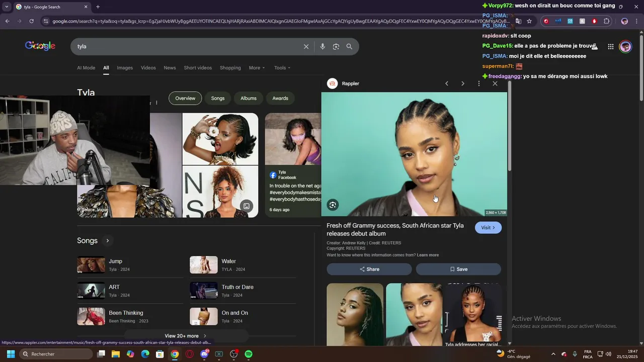Switch to the News tab
The width and height of the screenshot is (644, 362).
click(x=170, y=68)
